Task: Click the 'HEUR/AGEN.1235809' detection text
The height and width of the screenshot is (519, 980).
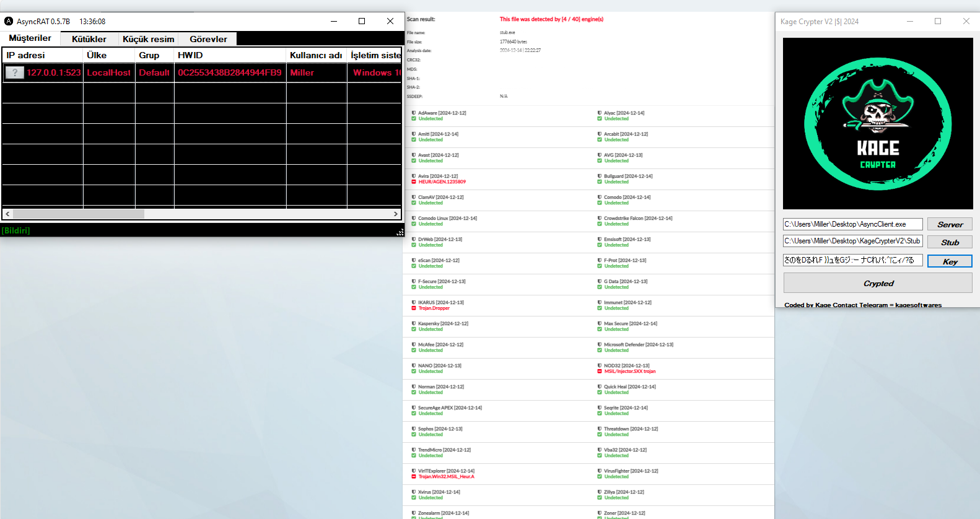Action: pyautogui.click(x=442, y=181)
